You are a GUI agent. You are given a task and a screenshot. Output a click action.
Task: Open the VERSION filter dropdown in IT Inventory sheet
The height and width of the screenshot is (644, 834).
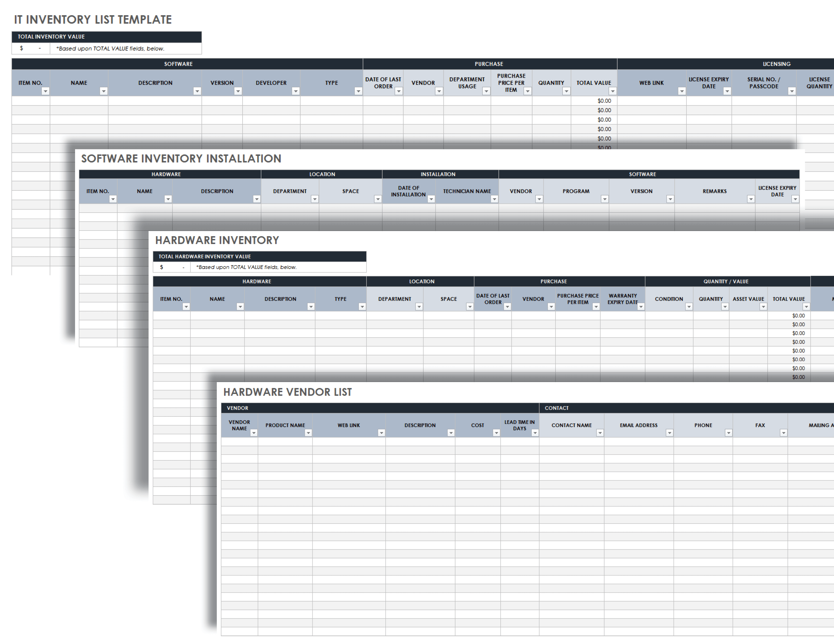(238, 91)
